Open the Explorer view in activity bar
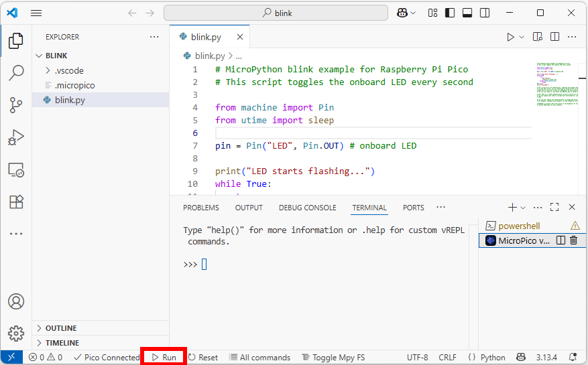 15,40
